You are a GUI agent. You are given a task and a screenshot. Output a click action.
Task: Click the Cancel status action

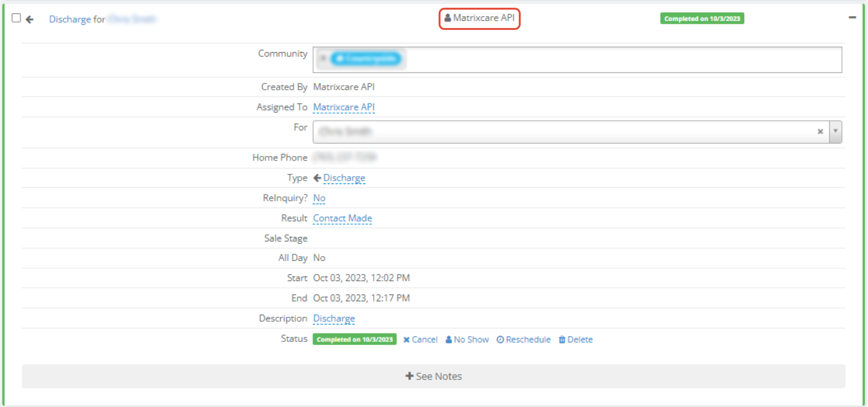pyautogui.click(x=420, y=339)
